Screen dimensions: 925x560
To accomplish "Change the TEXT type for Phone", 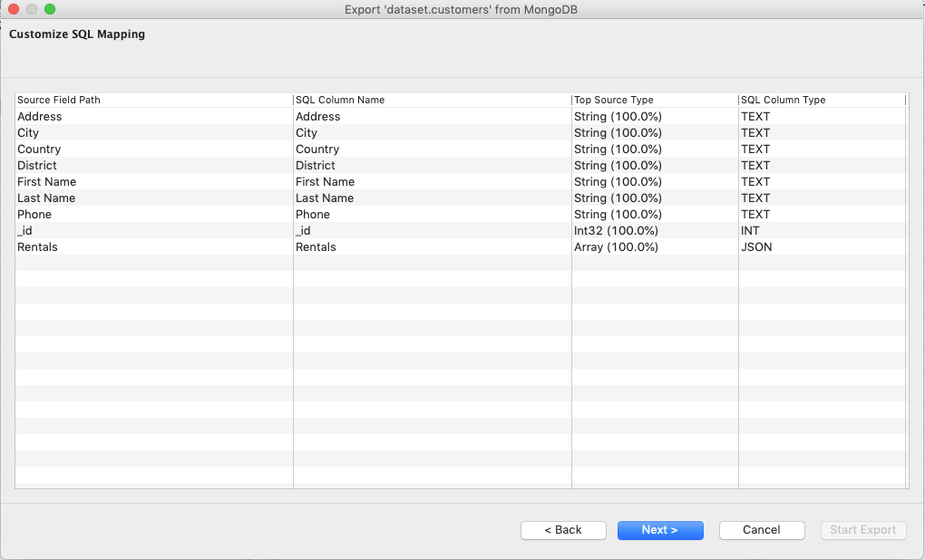I will pyautogui.click(x=822, y=214).
